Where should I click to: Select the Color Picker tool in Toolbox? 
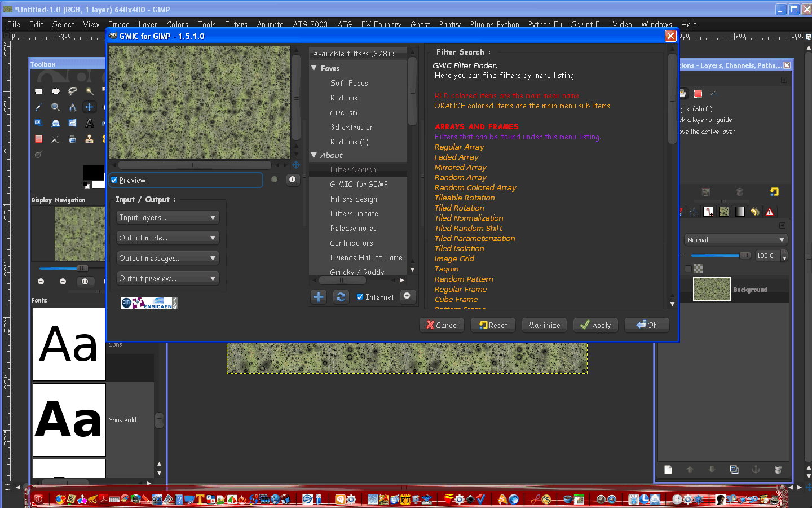click(38, 107)
